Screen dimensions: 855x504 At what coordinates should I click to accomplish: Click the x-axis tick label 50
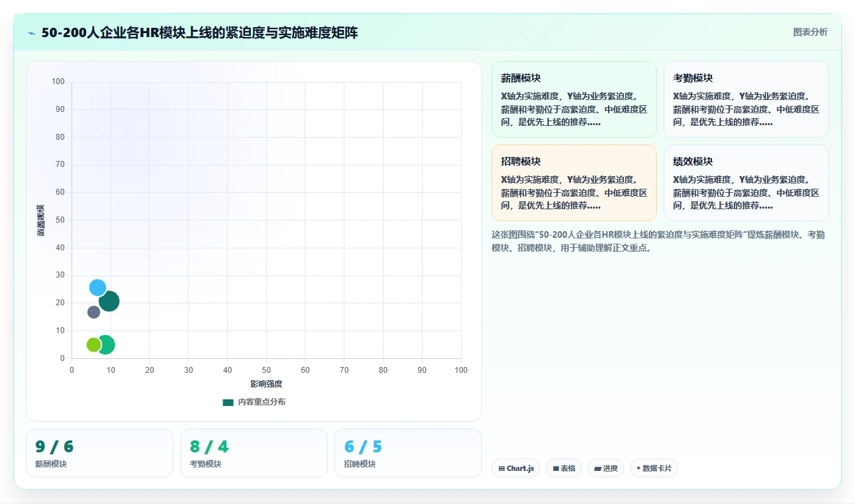click(266, 370)
